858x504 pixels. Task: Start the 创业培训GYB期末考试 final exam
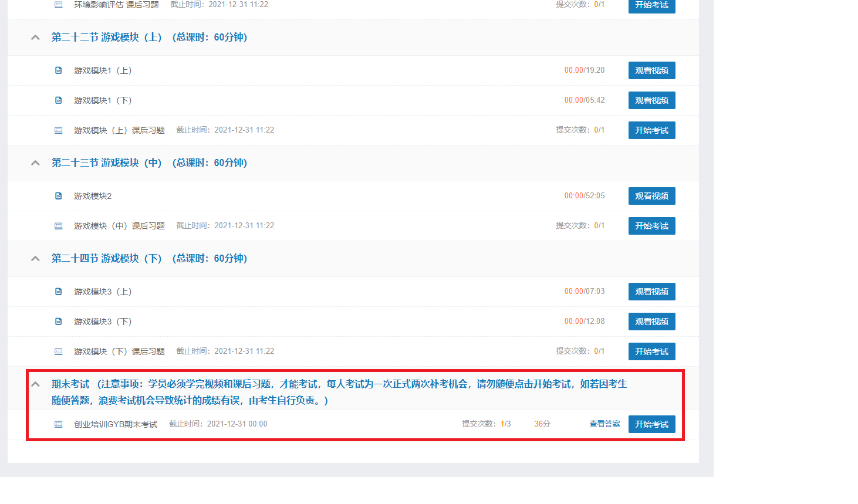[651, 424]
